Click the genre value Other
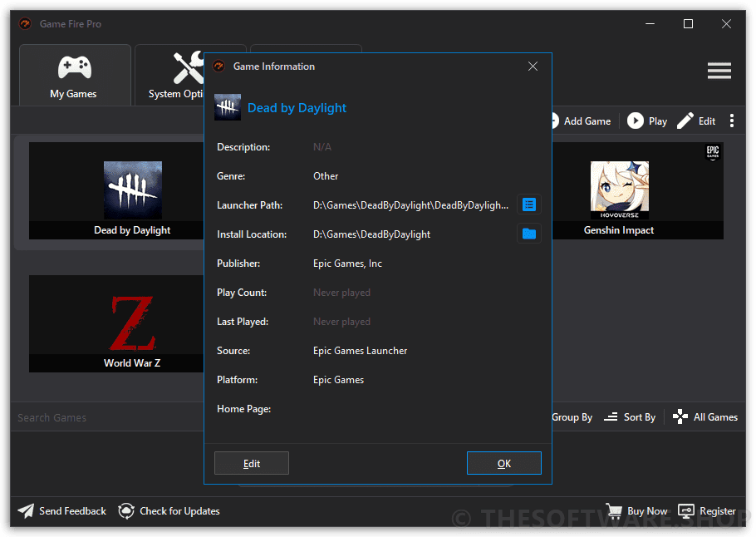Image resolution: width=756 pixels, height=537 pixels. (326, 176)
